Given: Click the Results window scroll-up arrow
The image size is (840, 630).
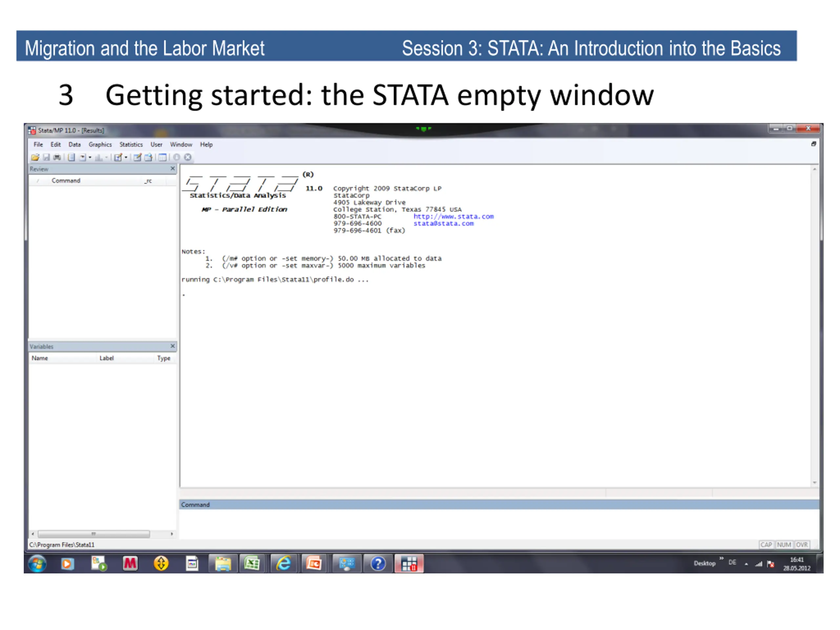Looking at the screenshot, I should [x=814, y=169].
